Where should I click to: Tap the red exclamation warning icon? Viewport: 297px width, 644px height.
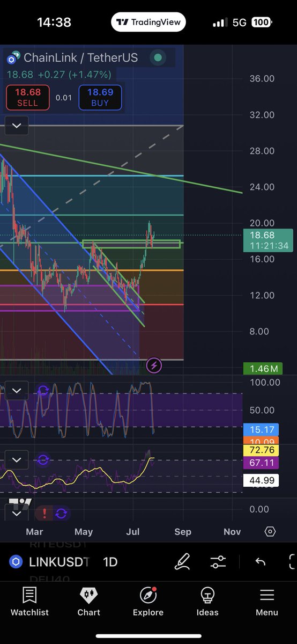(x=44, y=514)
